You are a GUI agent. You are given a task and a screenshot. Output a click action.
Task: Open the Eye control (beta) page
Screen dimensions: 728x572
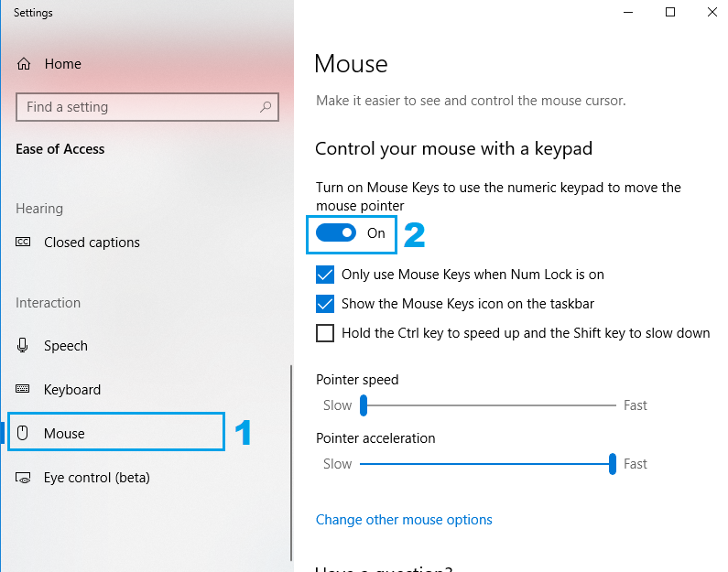pyautogui.click(x=96, y=478)
